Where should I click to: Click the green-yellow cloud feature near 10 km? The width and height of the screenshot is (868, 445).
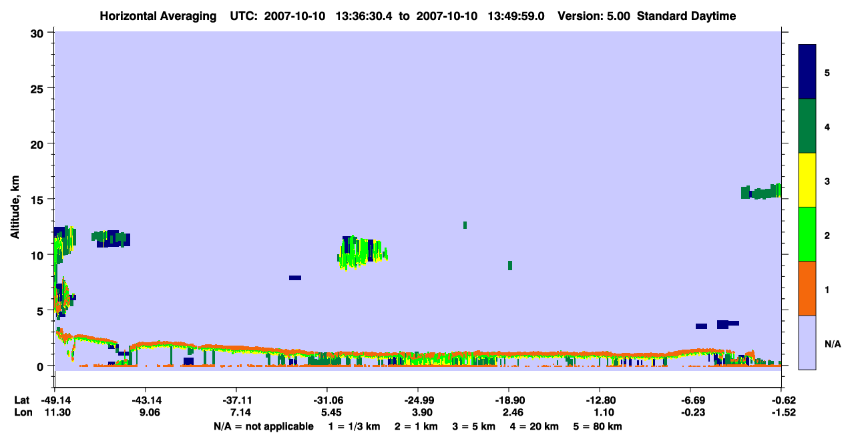[x=363, y=252]
